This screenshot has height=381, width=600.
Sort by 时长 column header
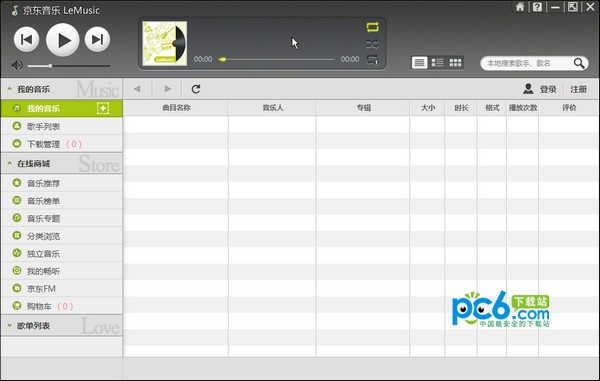pyautogui.click(x=461, y=108)
